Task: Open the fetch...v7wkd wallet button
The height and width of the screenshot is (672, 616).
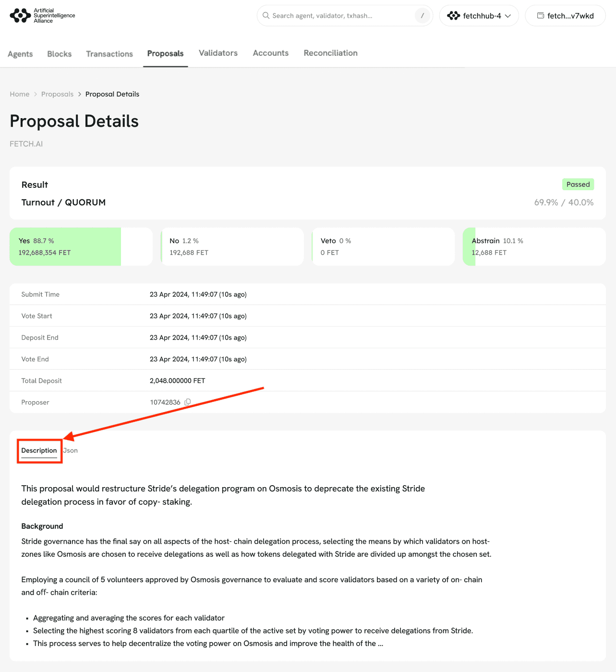Action: [x=565, y=16]
